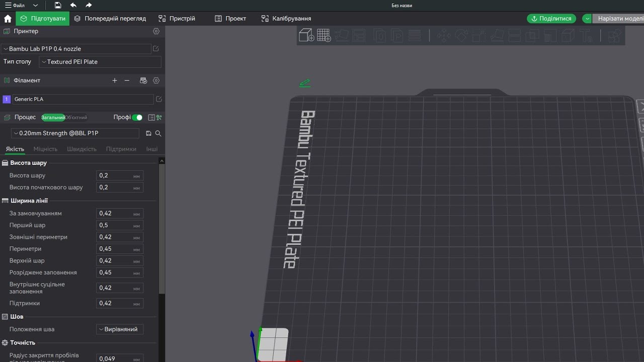644x362 pixels.
Task: Click the scroll-up arrow of settings panel
Action: tap(162, 161)
